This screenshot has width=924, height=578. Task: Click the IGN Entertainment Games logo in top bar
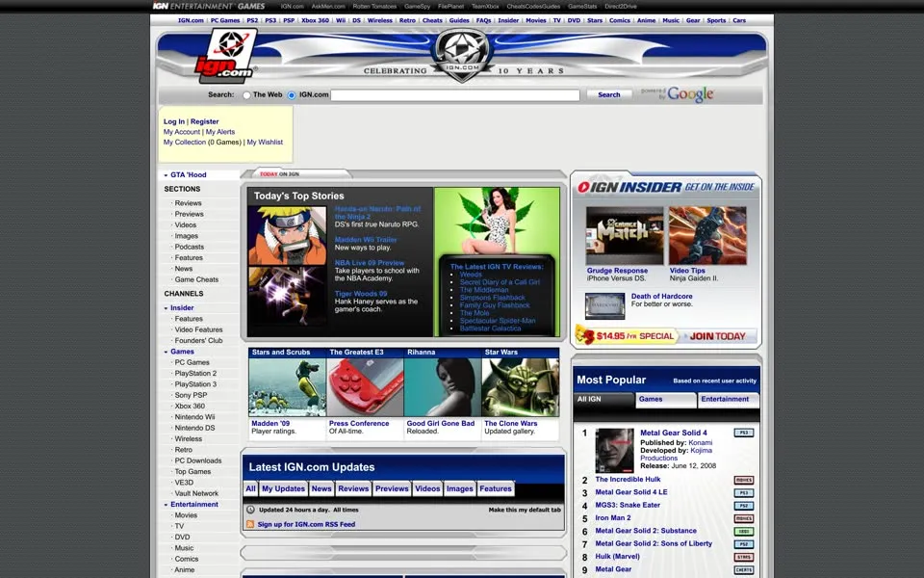point(209,6)
